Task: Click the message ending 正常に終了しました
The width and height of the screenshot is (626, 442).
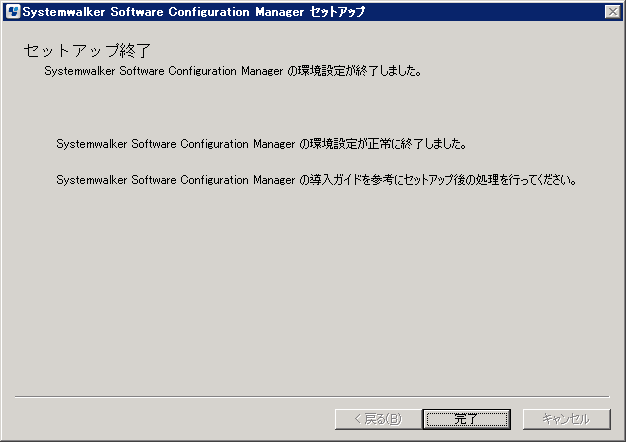Action: (x=262, y=144)
